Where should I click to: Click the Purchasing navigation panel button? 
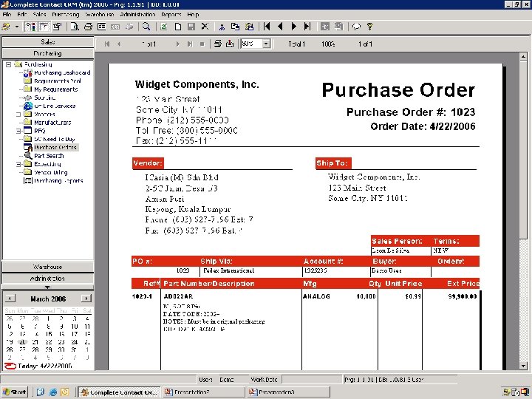point(48,54)
